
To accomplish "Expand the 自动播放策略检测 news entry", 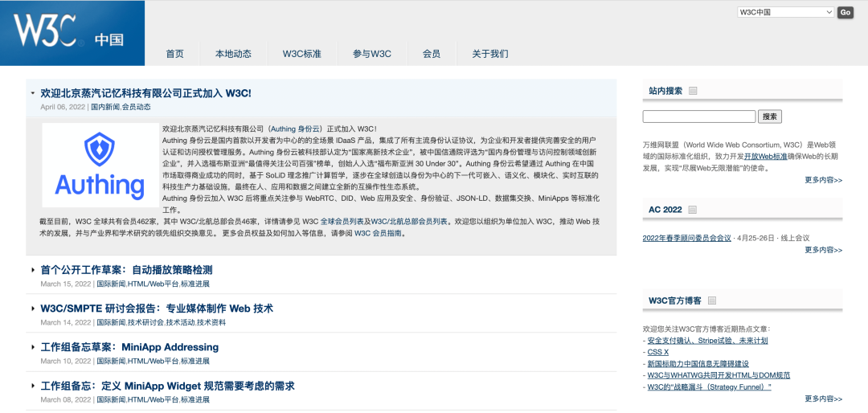I will [33, 270].
